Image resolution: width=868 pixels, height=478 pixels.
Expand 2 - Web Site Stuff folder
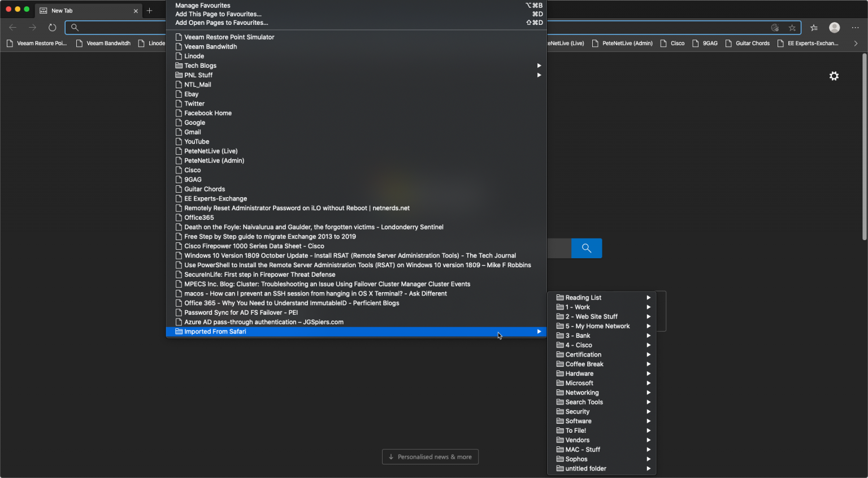(602, 316)
